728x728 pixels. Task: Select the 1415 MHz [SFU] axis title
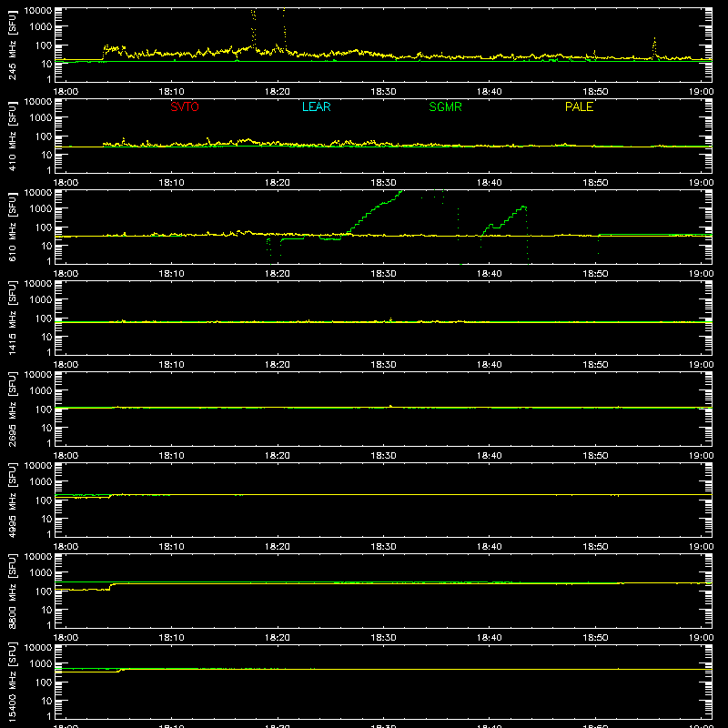click(x=12, y=318)
